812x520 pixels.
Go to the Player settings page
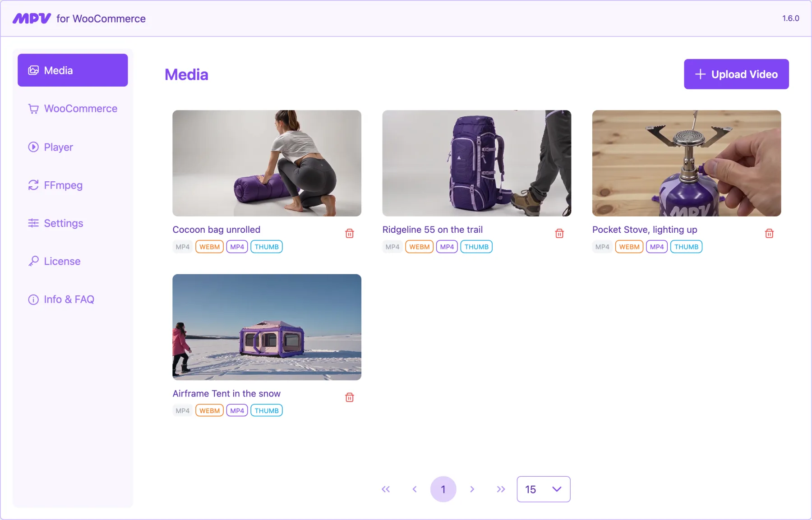pyautogui.click(x=73, y=147)
